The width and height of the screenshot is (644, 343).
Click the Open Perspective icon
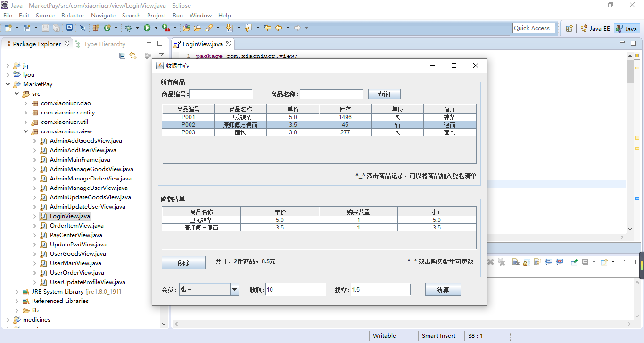click(569, 28)
